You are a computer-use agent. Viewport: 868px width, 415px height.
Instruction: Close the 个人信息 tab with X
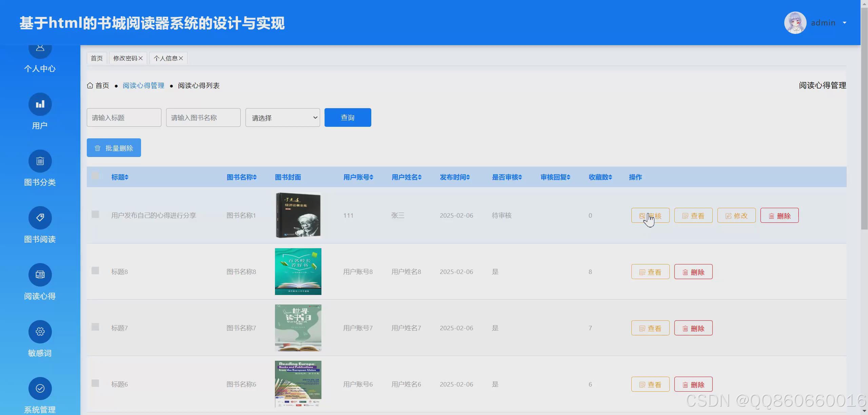(181, 58)
